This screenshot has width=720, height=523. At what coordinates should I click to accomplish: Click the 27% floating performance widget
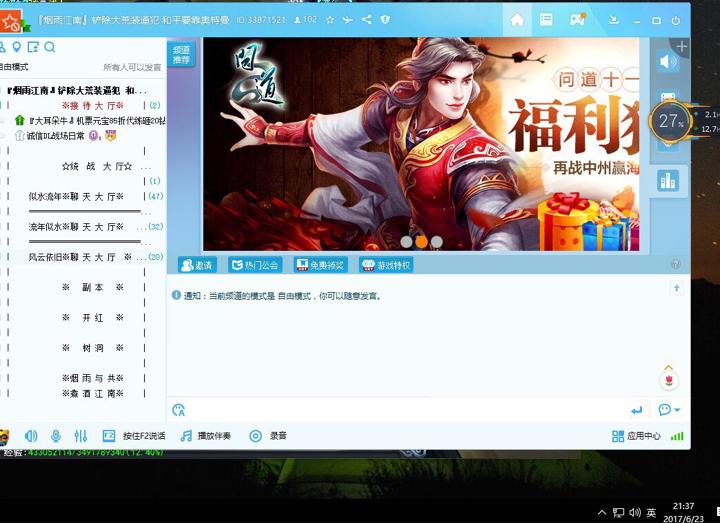pos(671,121)
